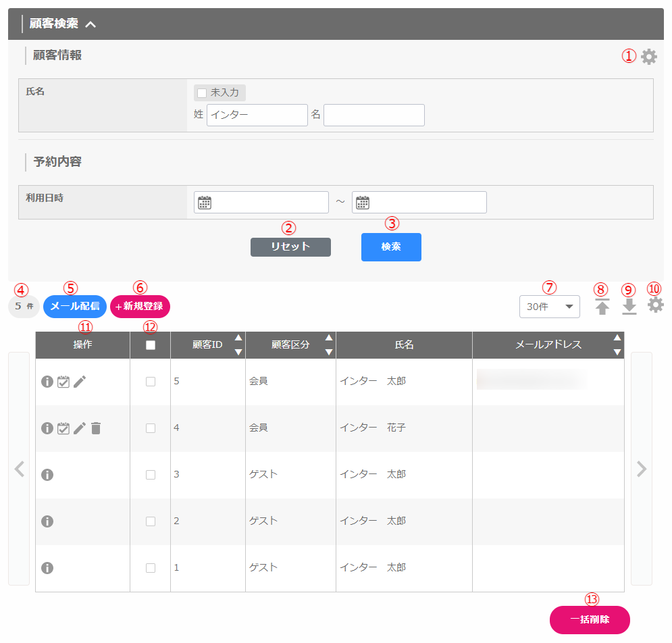
Task: Open list display settings gear icon
Action: 655,305
